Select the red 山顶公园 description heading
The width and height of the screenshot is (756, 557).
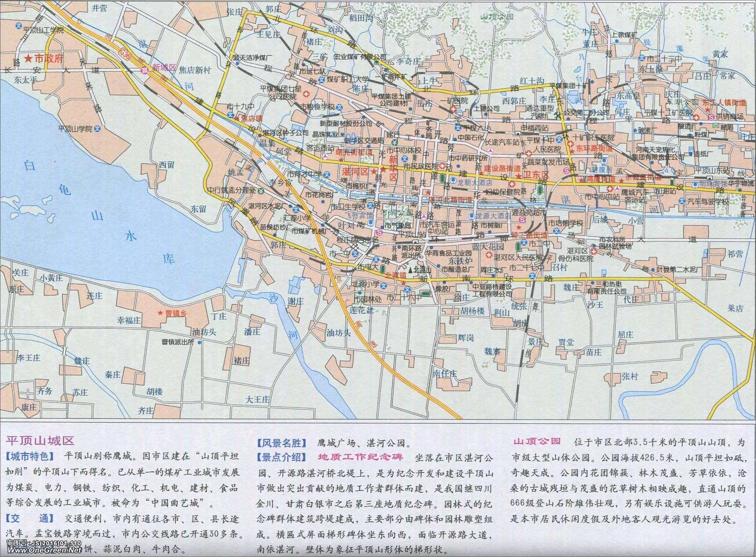tap(536, 442)
